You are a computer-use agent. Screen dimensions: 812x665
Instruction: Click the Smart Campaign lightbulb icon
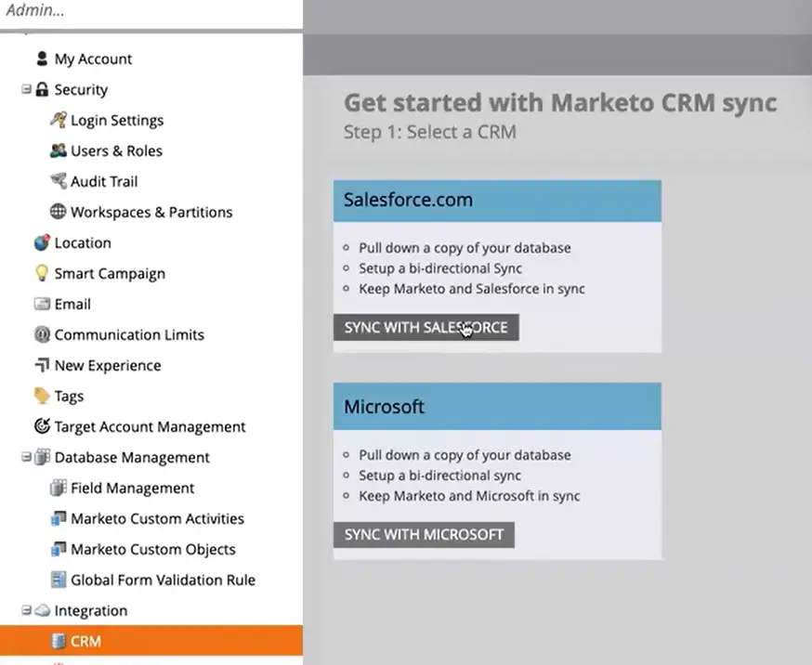(42, 273)
